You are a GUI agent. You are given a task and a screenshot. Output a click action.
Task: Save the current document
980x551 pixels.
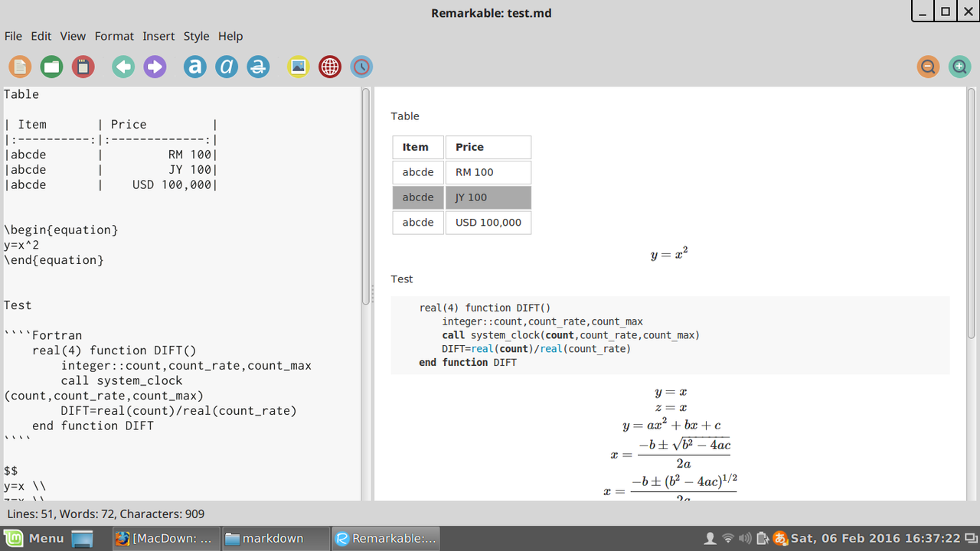83,67
